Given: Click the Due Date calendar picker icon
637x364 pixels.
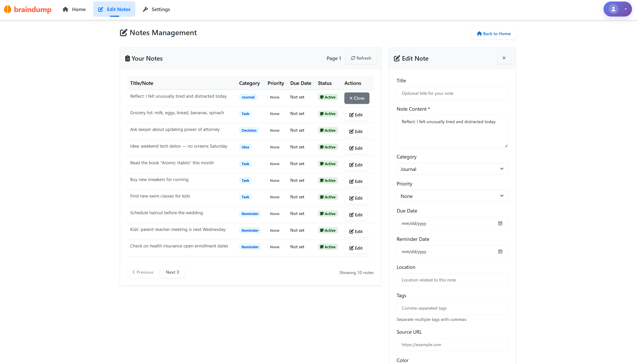Looking at the screenshot, I should (x=500, y=224).
